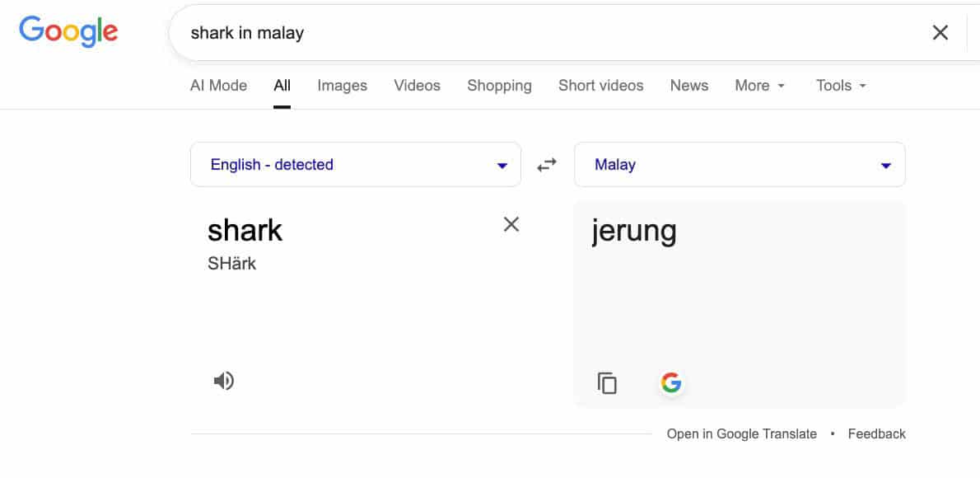Screen dimensions: 980x478
Task: Swap translation languages
Action: point(546,164)
